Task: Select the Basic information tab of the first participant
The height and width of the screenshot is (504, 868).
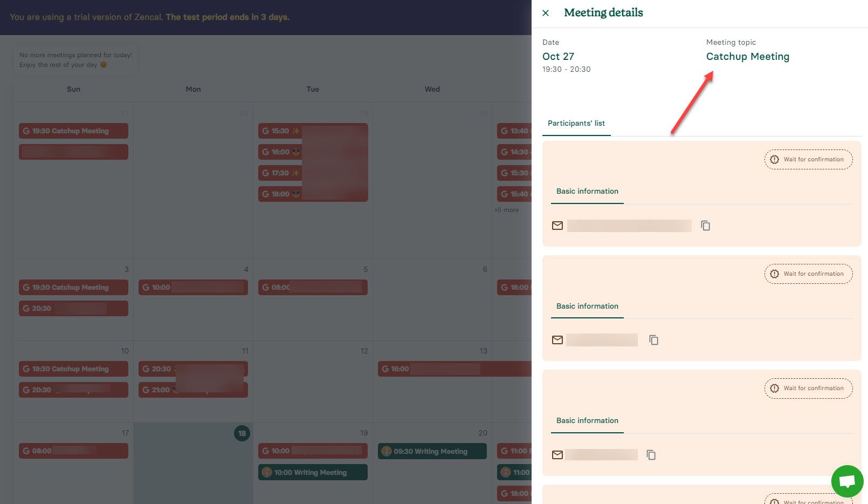Action: [x=587, y=191]
